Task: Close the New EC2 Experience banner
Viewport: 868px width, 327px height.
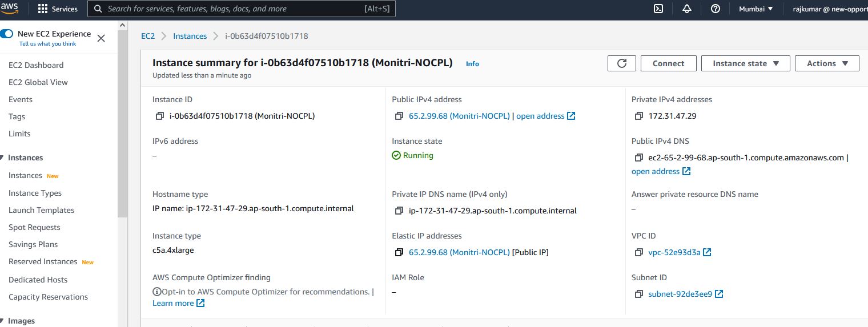Action: [x=101, y=38]
